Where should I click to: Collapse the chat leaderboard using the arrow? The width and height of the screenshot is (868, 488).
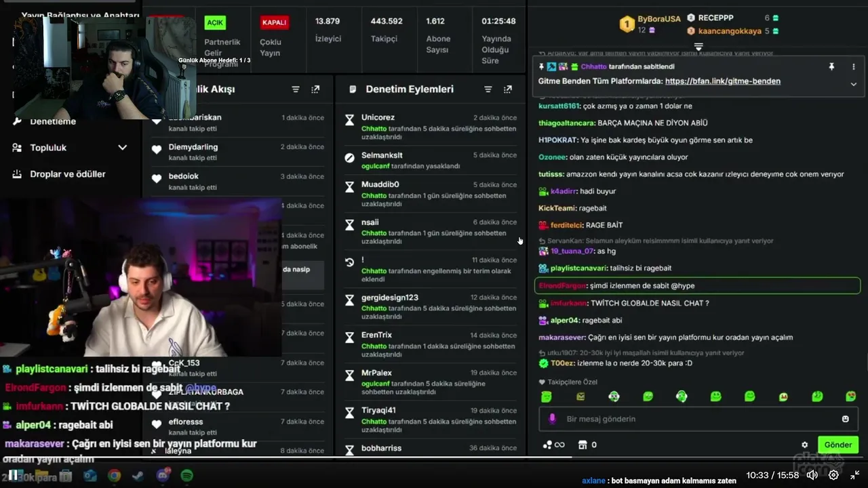(x=698, y=46)
